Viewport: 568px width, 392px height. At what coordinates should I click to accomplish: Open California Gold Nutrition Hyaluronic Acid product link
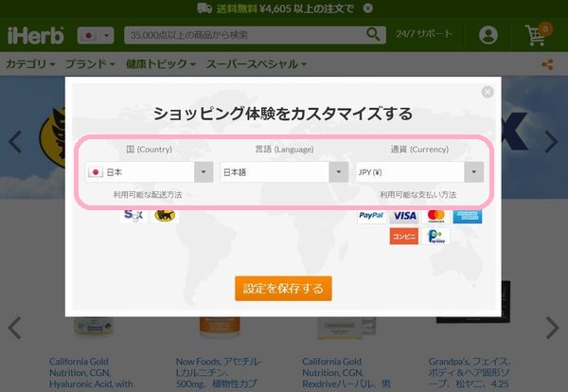[x=91, y=373]
